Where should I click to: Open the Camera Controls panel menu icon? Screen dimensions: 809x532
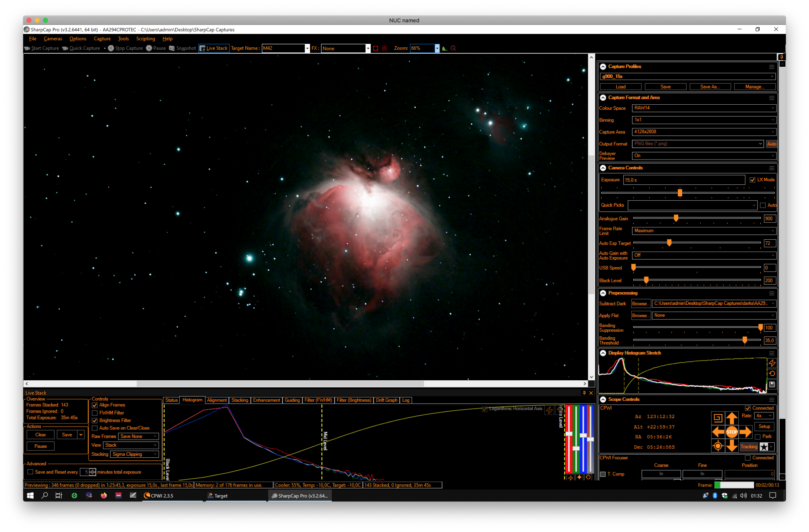pos(771,168)
